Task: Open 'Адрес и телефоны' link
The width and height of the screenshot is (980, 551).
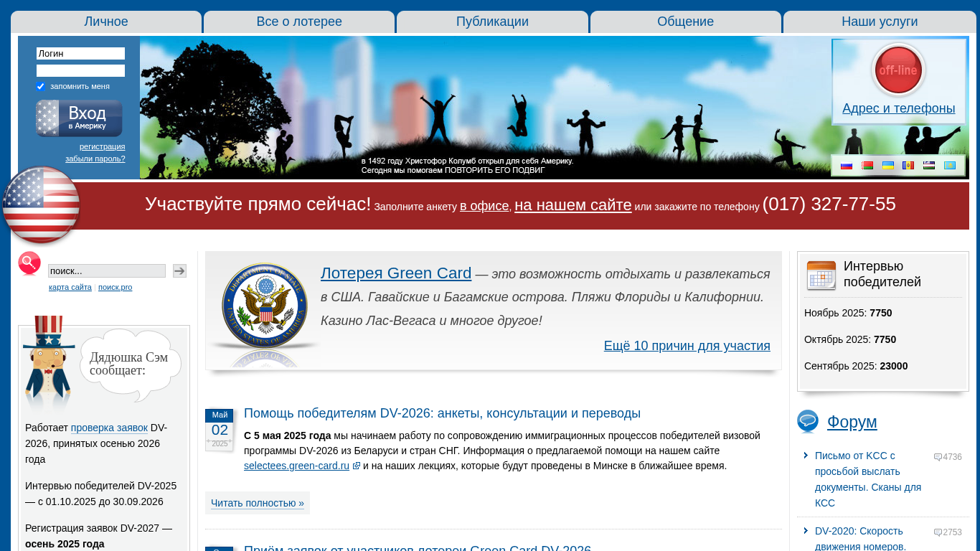Action: pos(898,108)
